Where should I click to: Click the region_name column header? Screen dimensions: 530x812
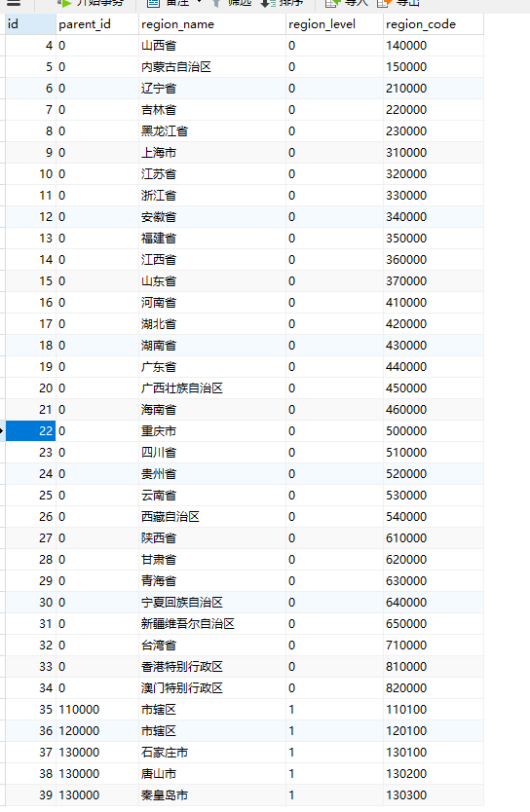(211, 24)
